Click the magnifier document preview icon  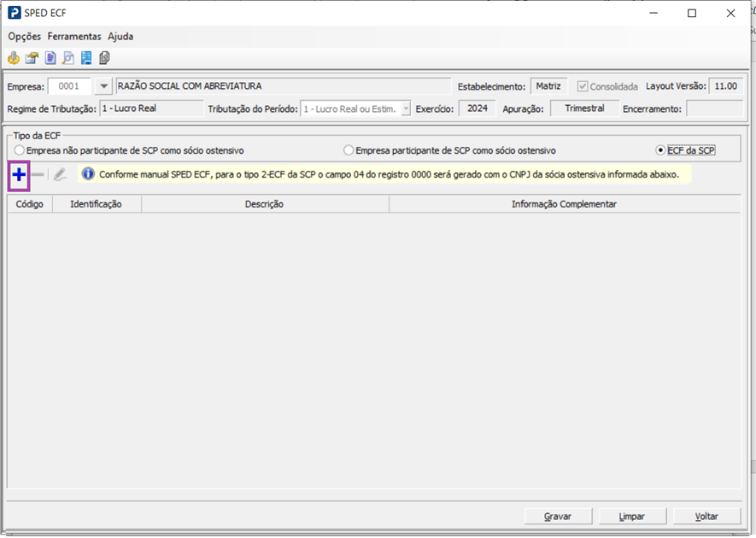click(68, 58)
